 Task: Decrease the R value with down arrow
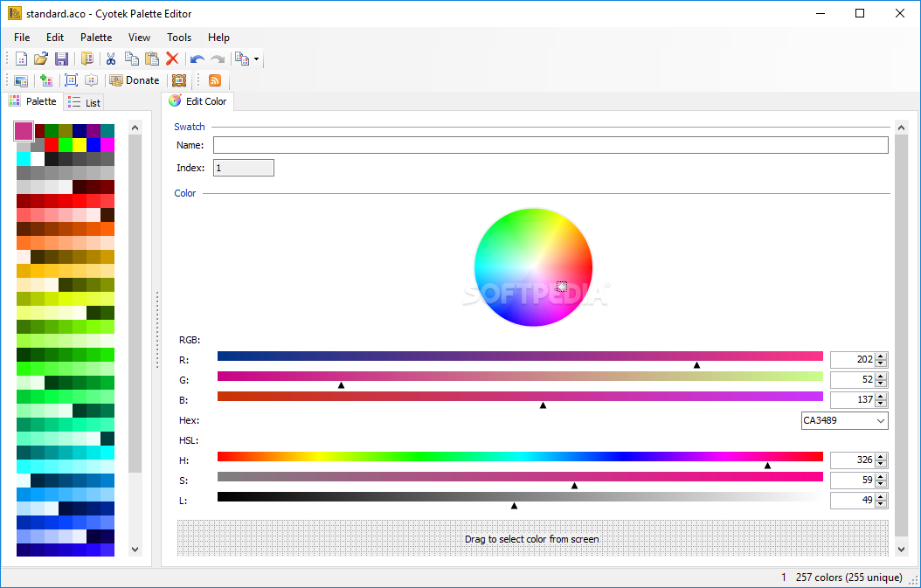(880, 363)
